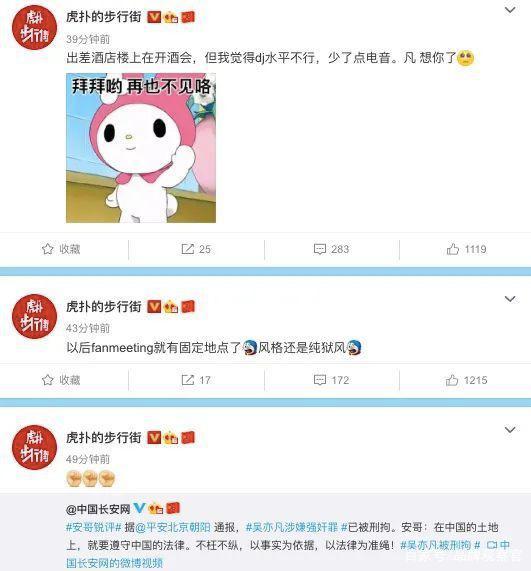Favorite the first post via 收藏 star
This screenshot has width=531, height=571.
point(61,249)
